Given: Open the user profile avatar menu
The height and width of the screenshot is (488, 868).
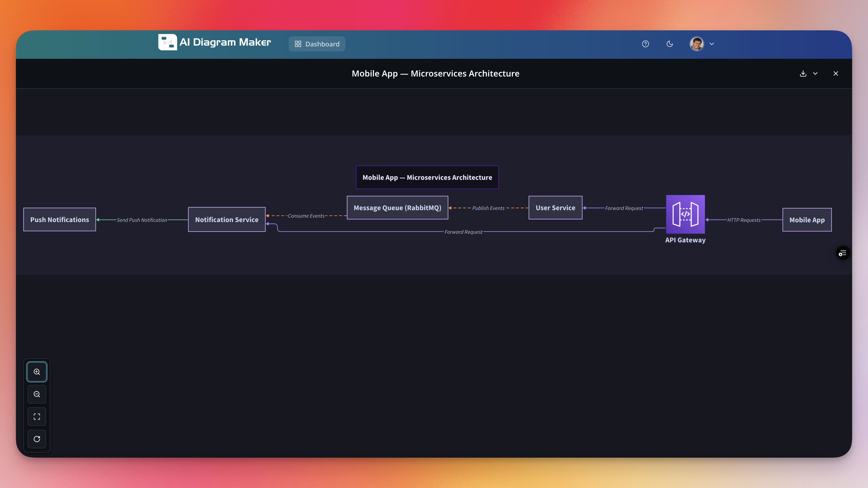Looking at the screenshot, I should coord(697,44).
